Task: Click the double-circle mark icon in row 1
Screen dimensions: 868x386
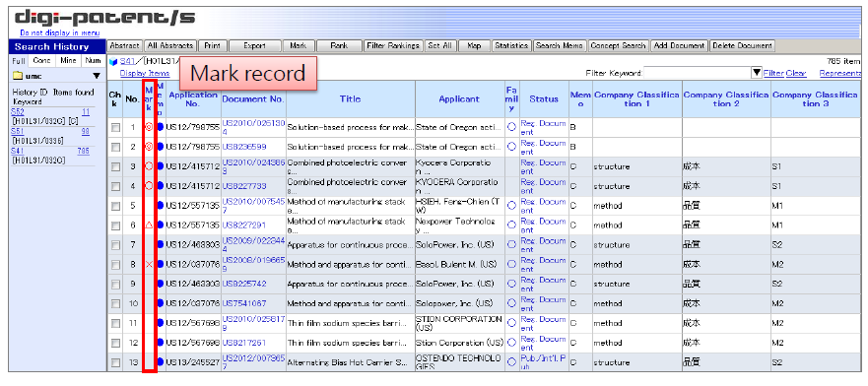Action: pos(149,127)
